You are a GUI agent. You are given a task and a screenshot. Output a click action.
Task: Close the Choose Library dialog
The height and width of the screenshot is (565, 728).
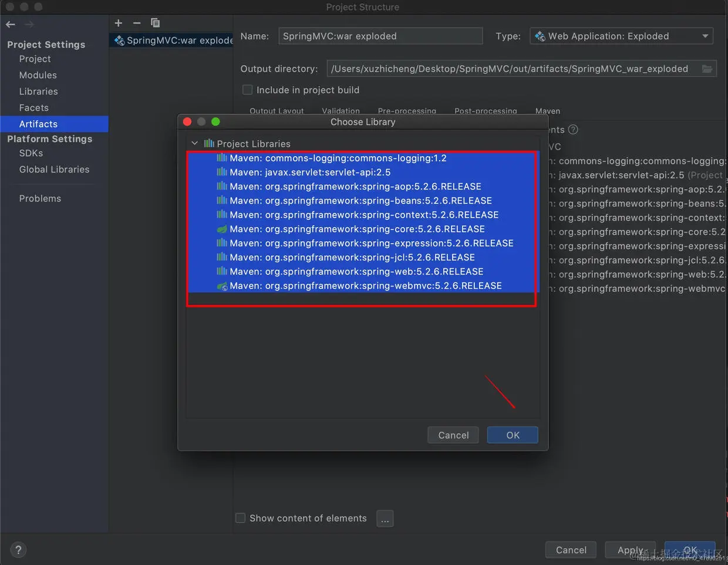click(x=187, y=121)
